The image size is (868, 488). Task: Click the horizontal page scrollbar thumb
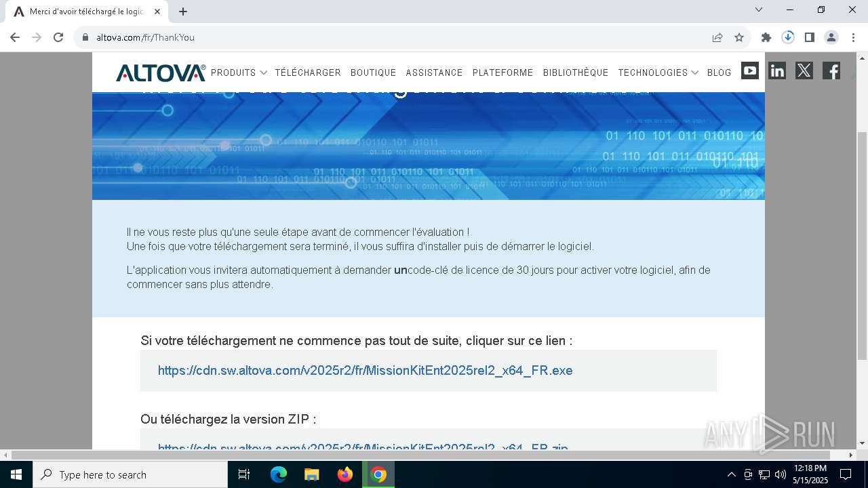(421, 455)
